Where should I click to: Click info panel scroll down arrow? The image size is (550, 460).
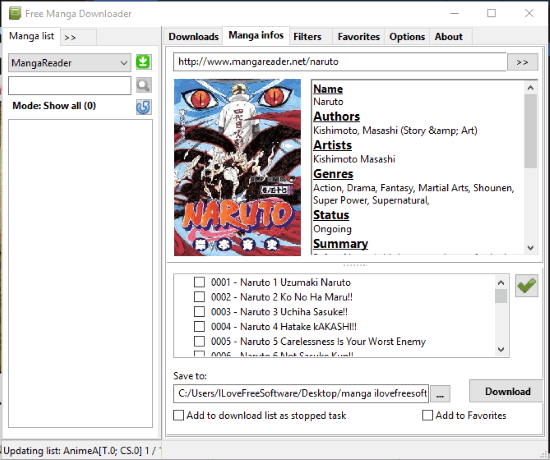coord(531,248)
